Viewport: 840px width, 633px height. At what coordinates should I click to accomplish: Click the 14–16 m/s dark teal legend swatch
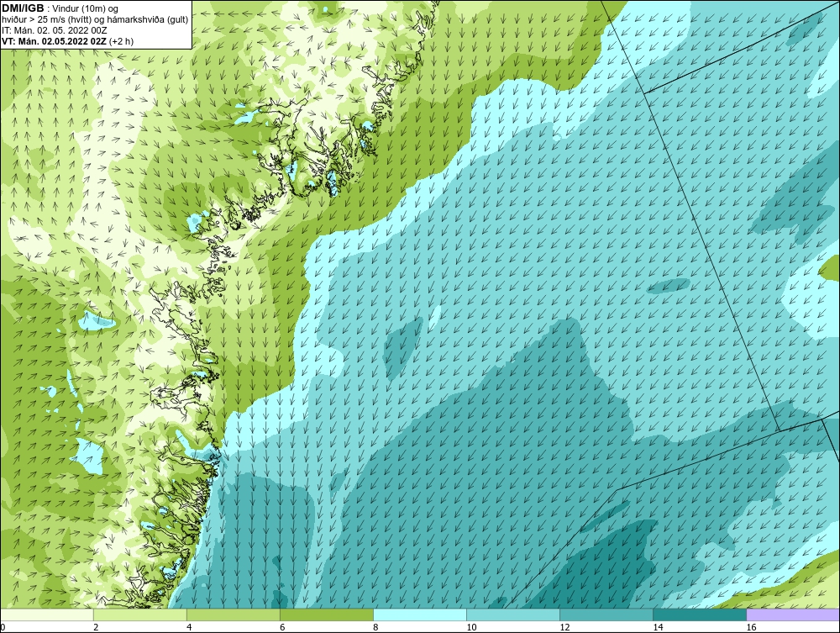pyautogui.click(x=700, y=615)
